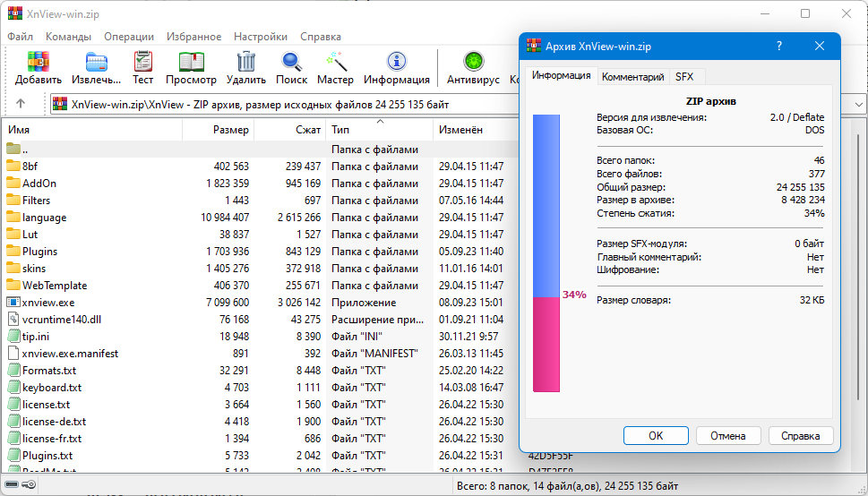The height and width of the screenshot is (496, 868).
Task: Click OK in the archive dialog
Action: [x=656, y=436]
